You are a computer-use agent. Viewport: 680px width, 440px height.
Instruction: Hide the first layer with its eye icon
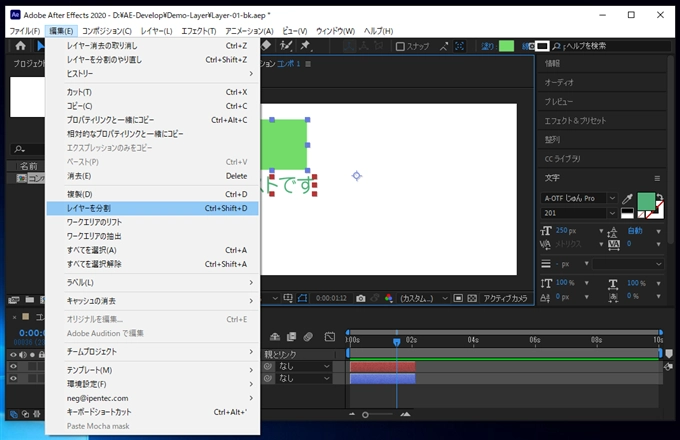coord(13,366)
